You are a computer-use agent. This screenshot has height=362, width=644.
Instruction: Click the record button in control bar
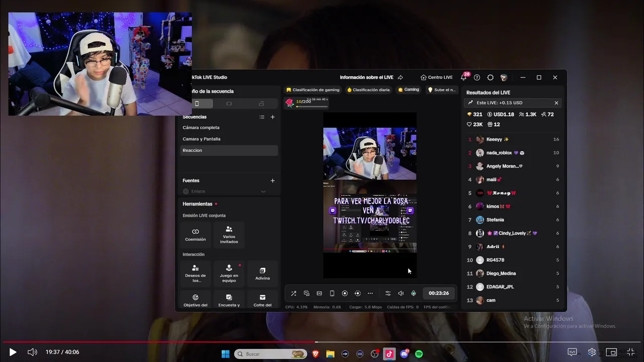345,293
